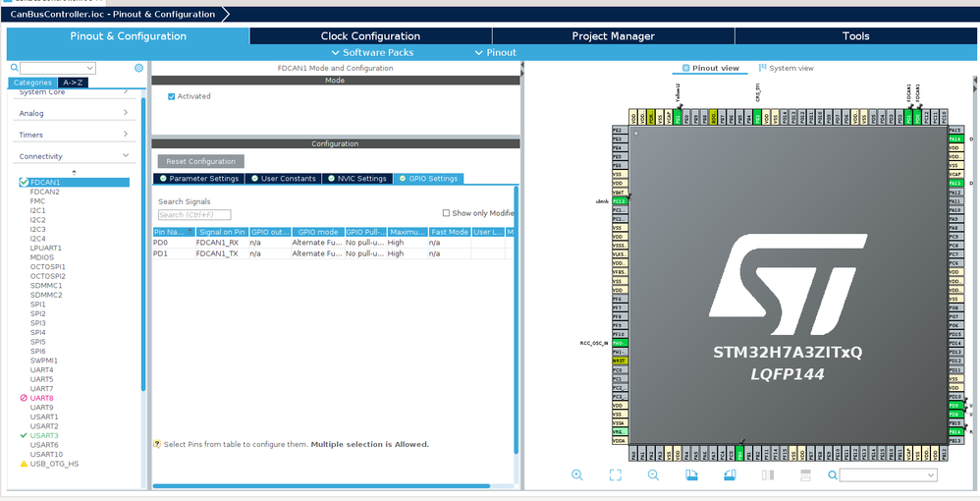The width and height of the screenshot is (980, 501).
Task: Rotate the chip clockwise
Action: 691,474
